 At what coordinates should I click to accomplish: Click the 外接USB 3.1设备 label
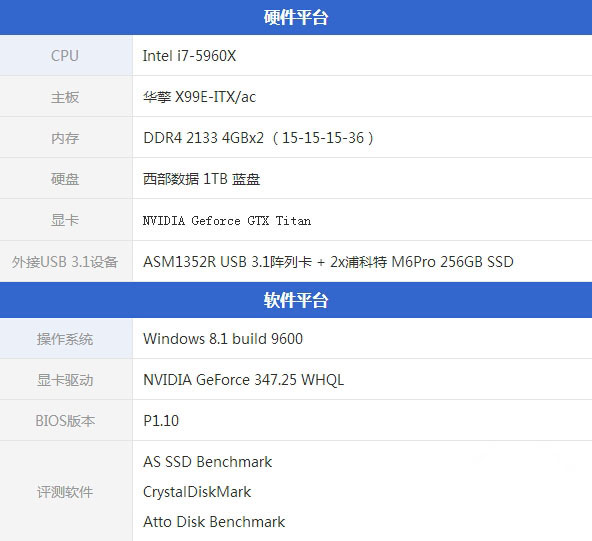pyautogui.click(x=65, y=262)
